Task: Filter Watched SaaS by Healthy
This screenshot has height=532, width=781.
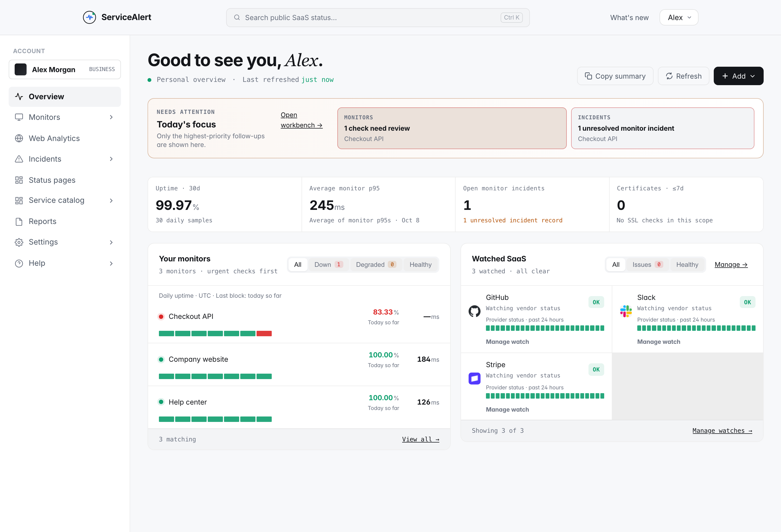Action: [x=687, y=264]
